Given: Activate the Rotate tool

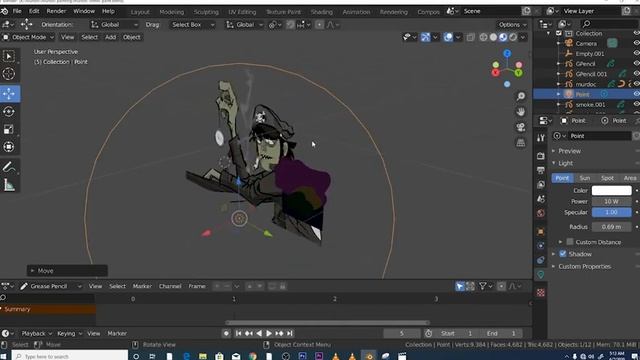Looking at the screenshot, I should pos(9,112).
